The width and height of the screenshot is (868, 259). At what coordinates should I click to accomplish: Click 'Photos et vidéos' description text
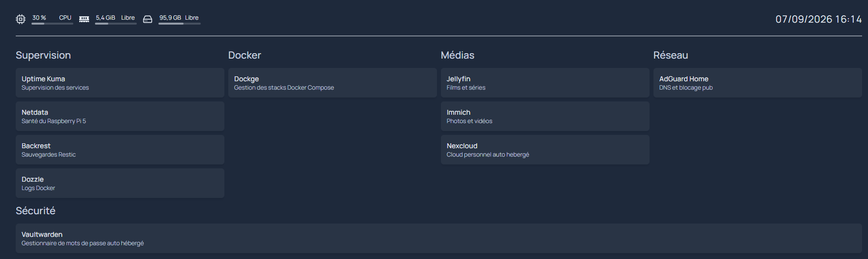[469, 121]
